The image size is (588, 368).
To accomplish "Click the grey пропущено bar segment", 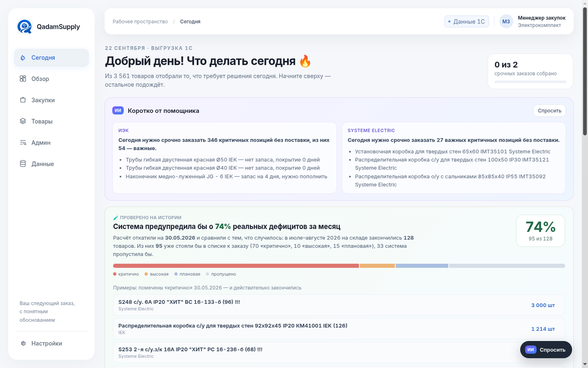I will point(507,266).
